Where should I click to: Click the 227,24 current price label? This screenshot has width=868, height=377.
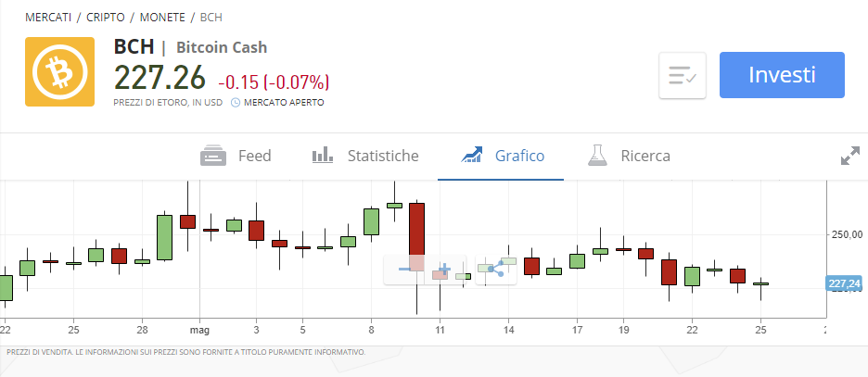click(x=846, y=283)
